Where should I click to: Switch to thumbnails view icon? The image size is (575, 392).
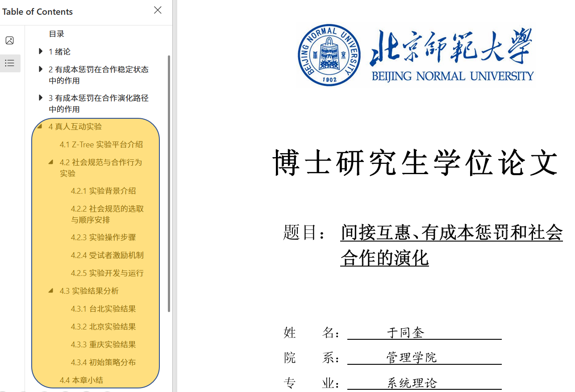point(9,41)
